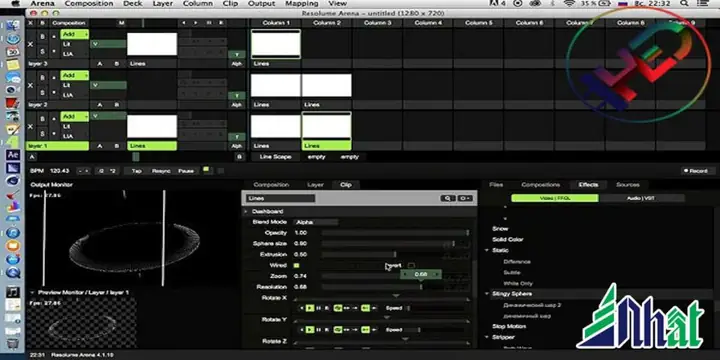Screen dimensions: 720x360
Task: Open After Effects from the Dock
Action: pos(13,155)
